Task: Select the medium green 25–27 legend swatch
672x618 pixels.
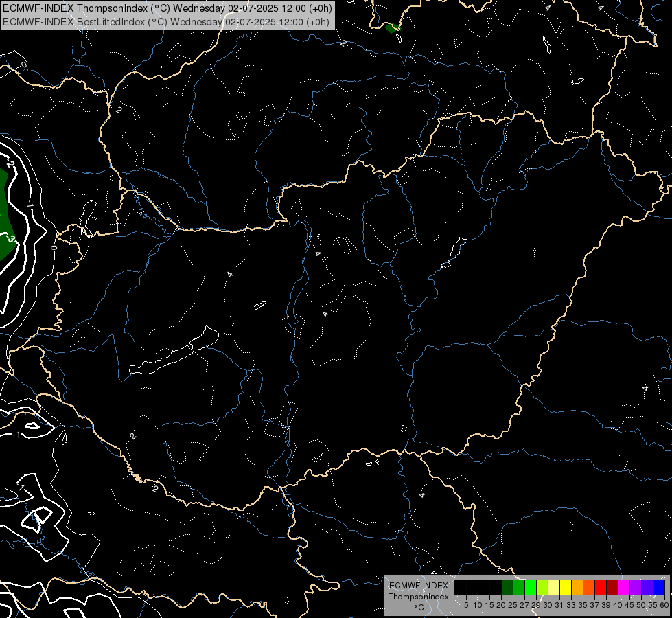Action: click(518, 588)
